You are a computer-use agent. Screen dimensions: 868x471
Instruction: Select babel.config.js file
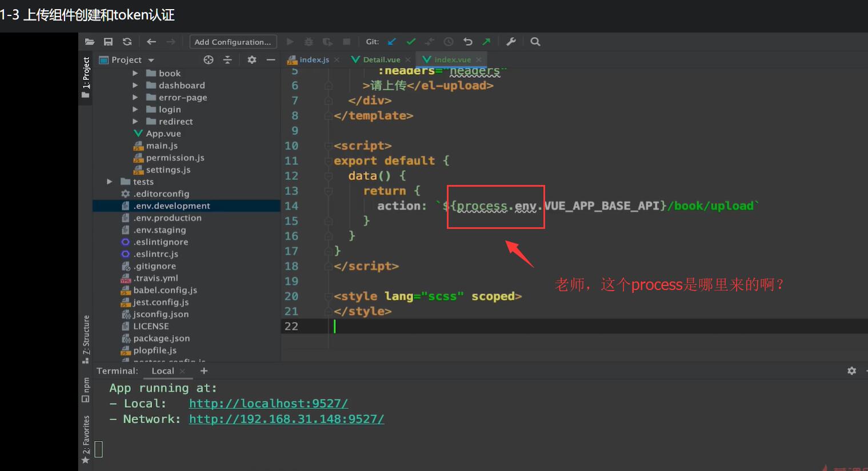pyautogui.click(x=165, y=290)
